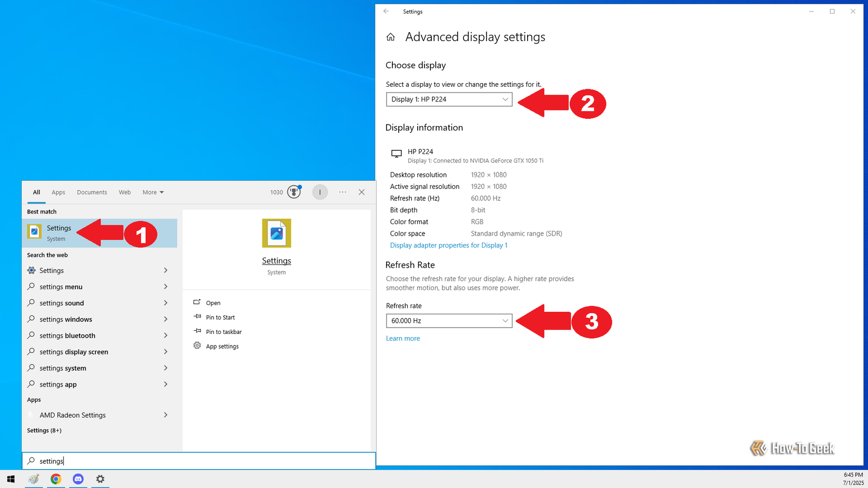Click the account avatar in the search window
The height and width of the screenshot is (488, 868).
point(320,192)
